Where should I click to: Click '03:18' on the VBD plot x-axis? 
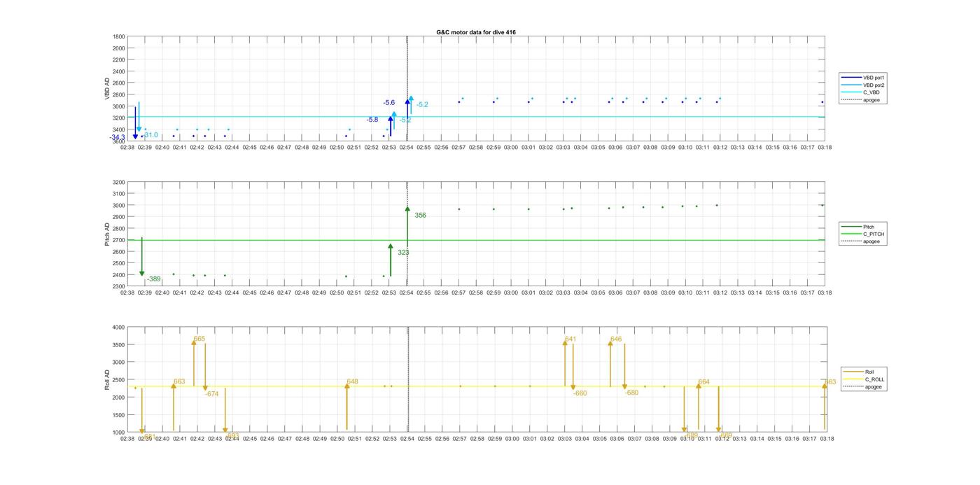click(825, 148)
